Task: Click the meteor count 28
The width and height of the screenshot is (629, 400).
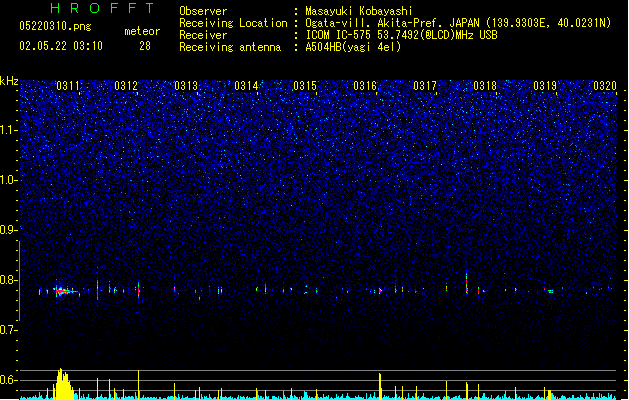Action: point(145,46)
